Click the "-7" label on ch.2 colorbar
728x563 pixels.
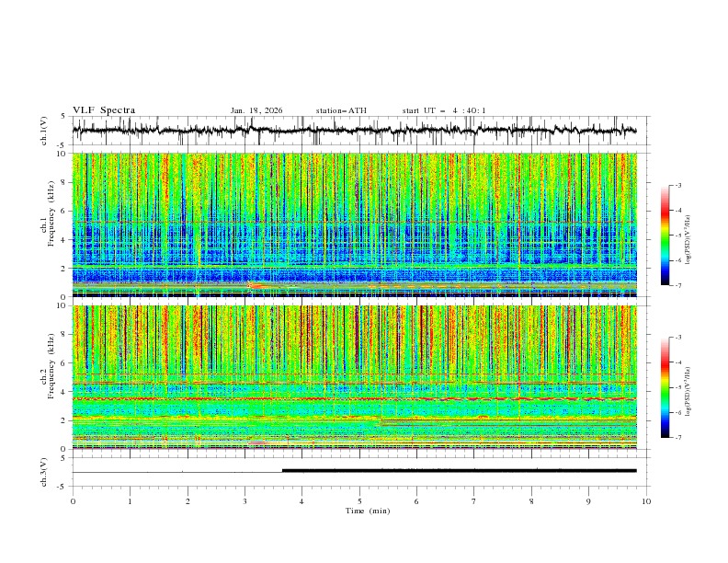pos(678,437)
